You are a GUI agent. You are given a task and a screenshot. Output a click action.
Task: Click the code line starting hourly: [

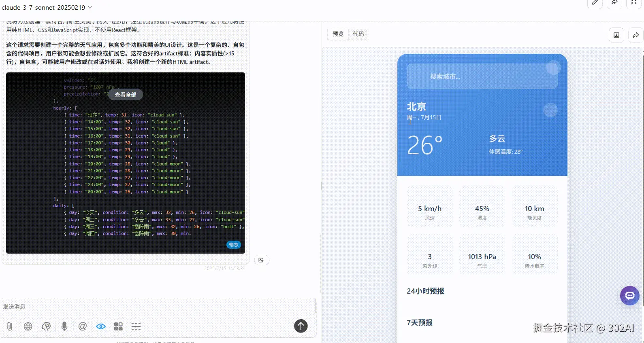pos(65,108)
